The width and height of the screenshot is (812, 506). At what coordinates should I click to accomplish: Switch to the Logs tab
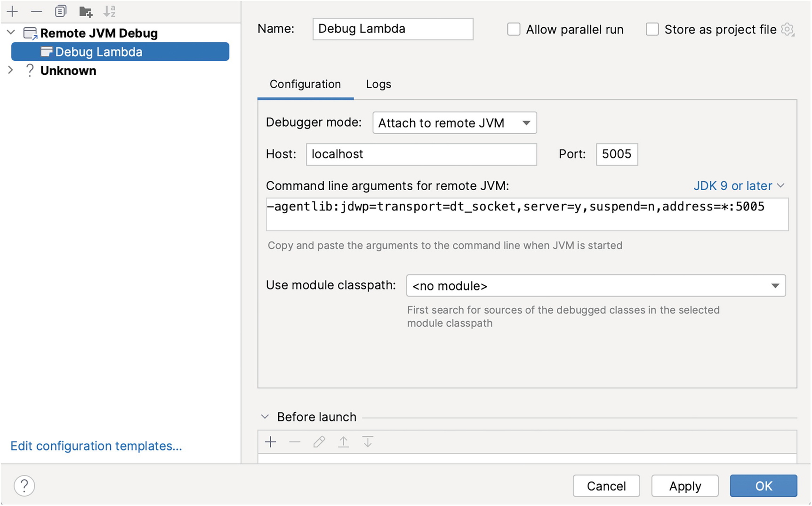coord(378,84)
